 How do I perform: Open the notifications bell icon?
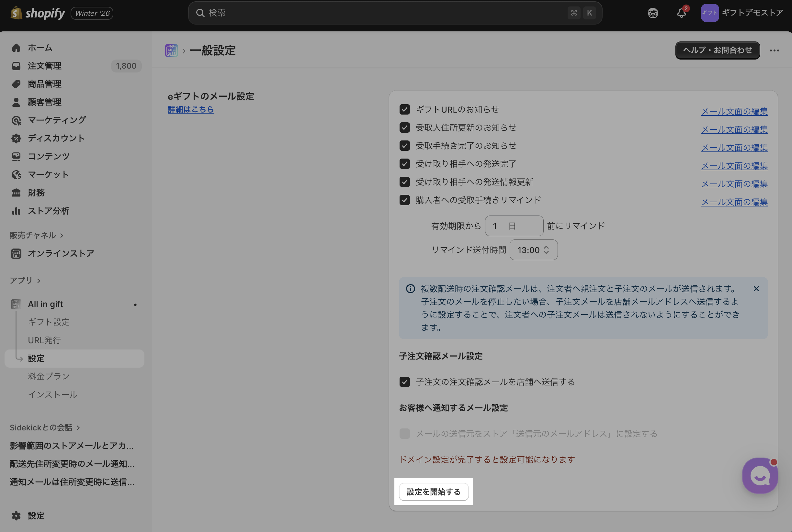681,13
